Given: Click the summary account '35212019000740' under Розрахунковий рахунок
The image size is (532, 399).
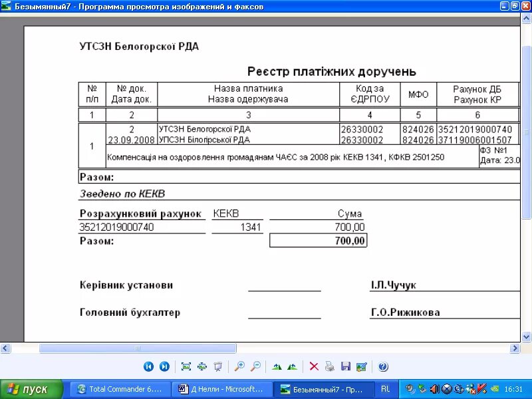Looking at the screenshot, I should pyautogui.click(x=116, y=227).
